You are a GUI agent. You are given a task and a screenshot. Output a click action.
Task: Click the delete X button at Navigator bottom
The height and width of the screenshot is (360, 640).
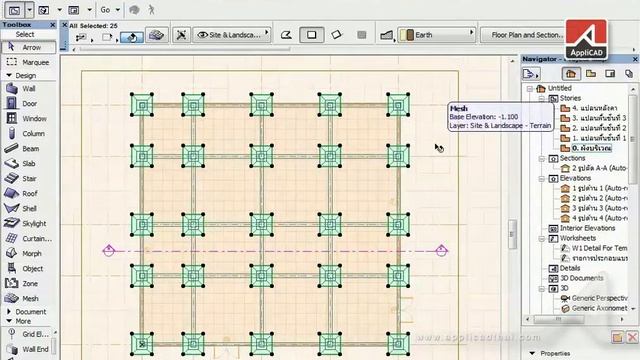pyautogui.click(x=632, y=337)
